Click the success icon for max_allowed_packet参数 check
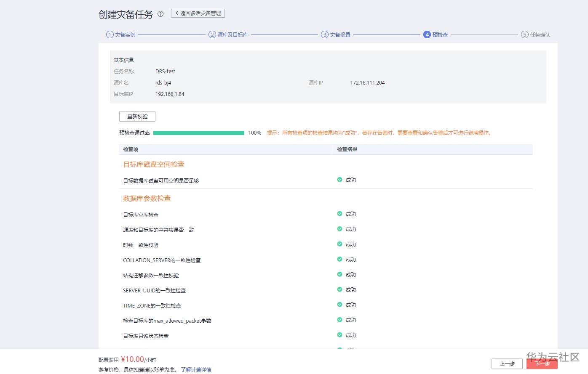The height and width of the screenshot is (374, 588). 339,320
